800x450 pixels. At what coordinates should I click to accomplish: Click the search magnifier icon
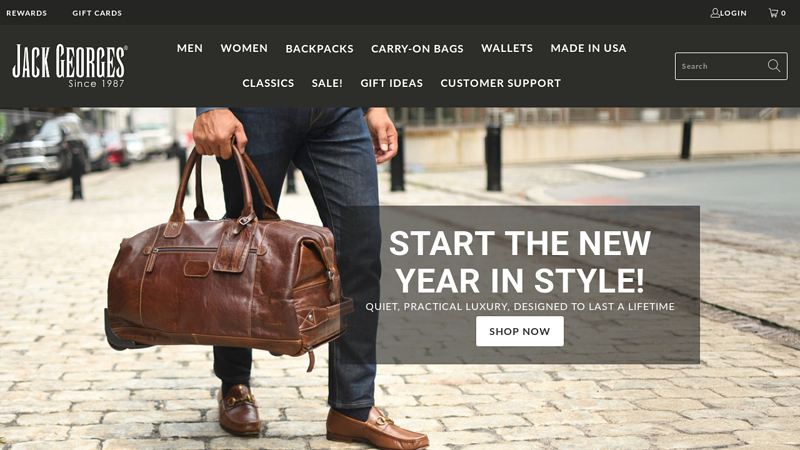(x=773, y=65)
